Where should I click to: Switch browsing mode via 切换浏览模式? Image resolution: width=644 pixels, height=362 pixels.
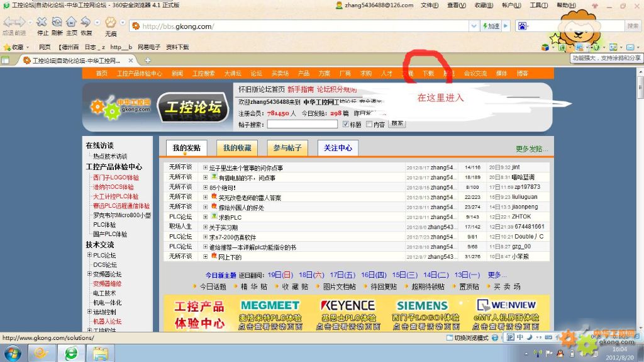[x=467, y=337]
